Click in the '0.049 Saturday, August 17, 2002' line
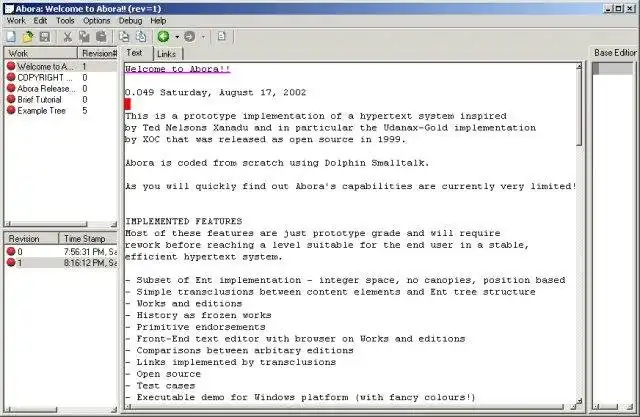This screenshot has height=417, width=640. pyautogui.click(x=216, y=92)
